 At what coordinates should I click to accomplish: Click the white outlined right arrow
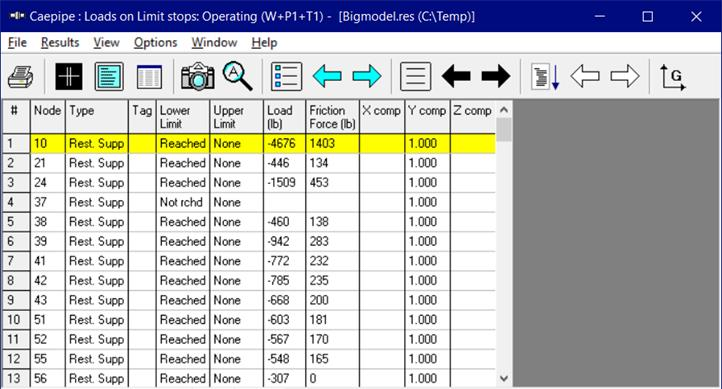pos(625,76)
